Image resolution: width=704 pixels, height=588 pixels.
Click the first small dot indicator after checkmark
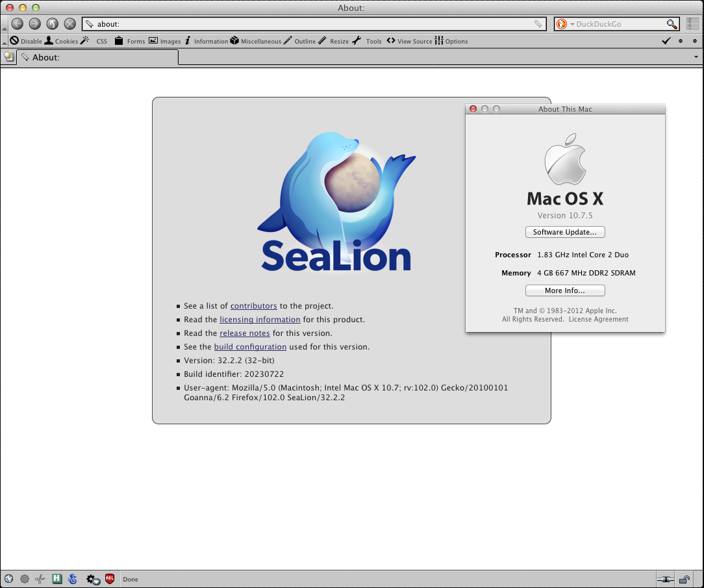(681, 41)
